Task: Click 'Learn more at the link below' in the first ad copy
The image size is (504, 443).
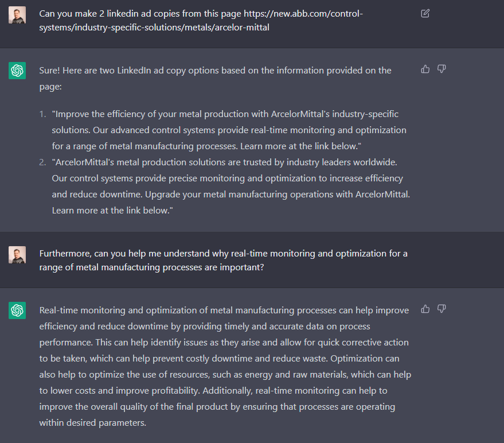Action: 301,146
